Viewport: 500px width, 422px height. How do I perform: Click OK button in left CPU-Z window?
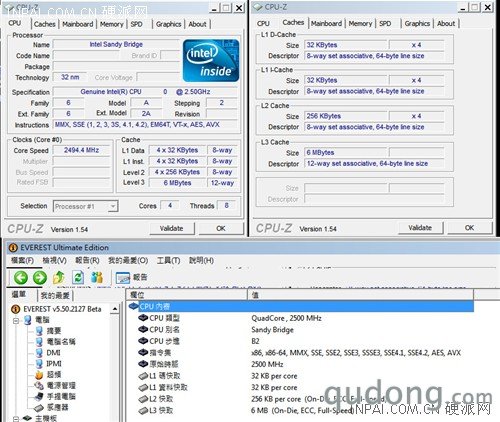pos(221,228)
